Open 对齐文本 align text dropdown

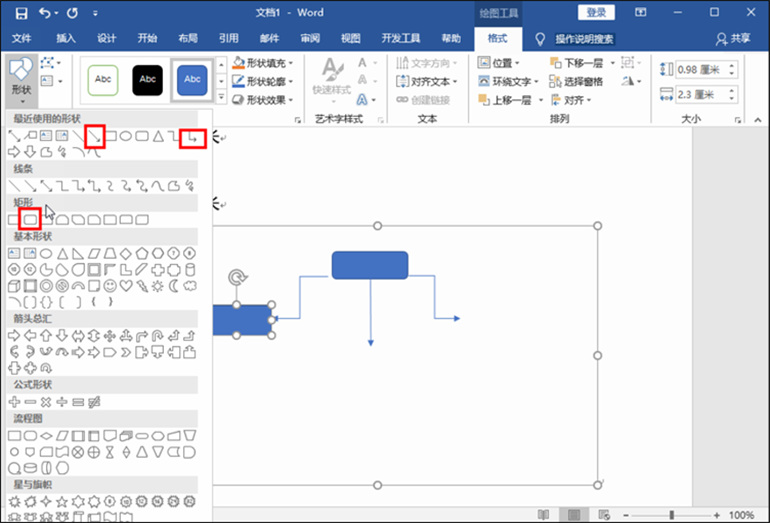pos(427,81)
